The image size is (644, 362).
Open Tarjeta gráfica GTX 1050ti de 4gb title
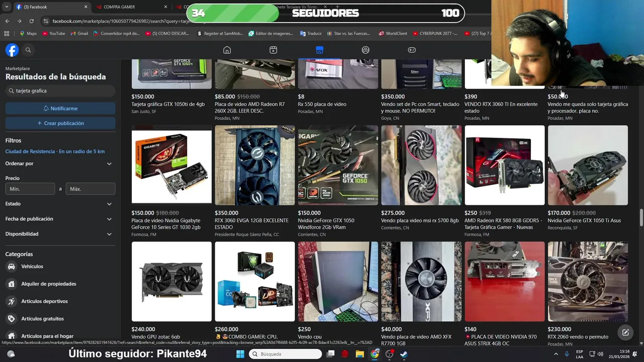pos(168,104)
